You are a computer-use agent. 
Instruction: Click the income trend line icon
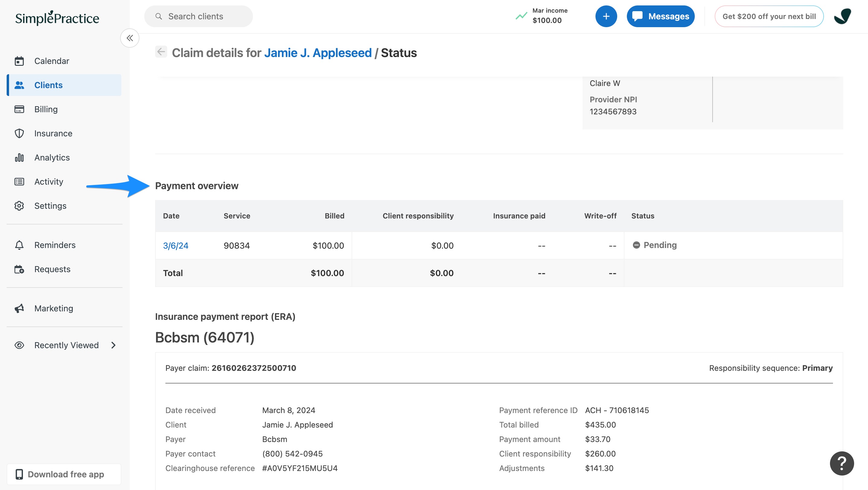(x=521, y=16)
